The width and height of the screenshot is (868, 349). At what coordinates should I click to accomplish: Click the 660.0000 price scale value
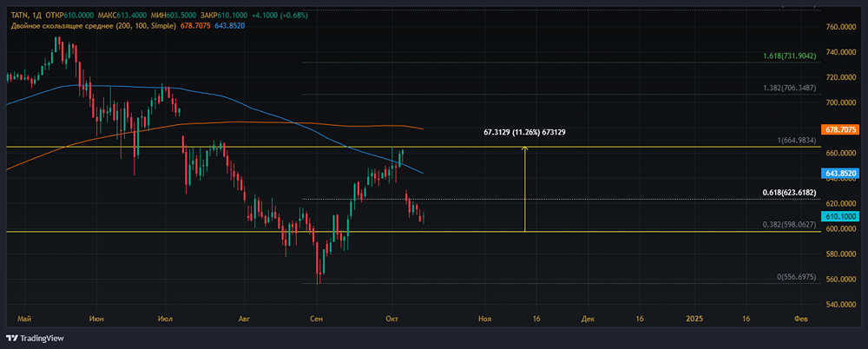(x=841, y=154)
